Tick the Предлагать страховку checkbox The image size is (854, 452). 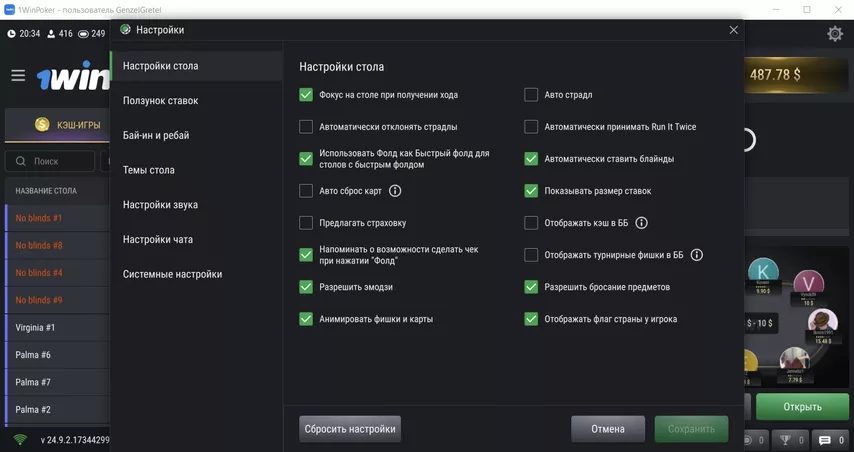pyautogui.click(x=306, y=223)
